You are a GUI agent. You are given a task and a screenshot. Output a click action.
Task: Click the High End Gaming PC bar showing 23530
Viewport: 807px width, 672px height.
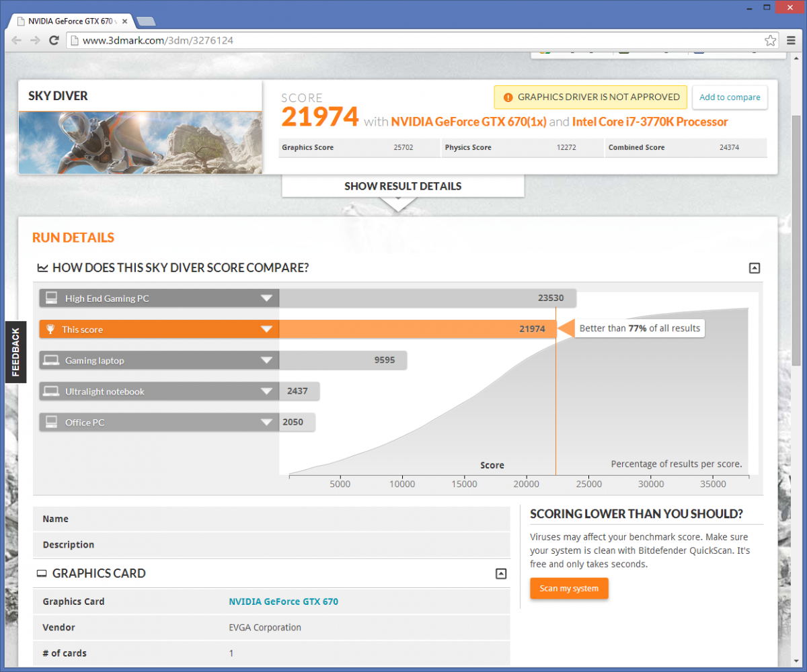coord(428,298)
